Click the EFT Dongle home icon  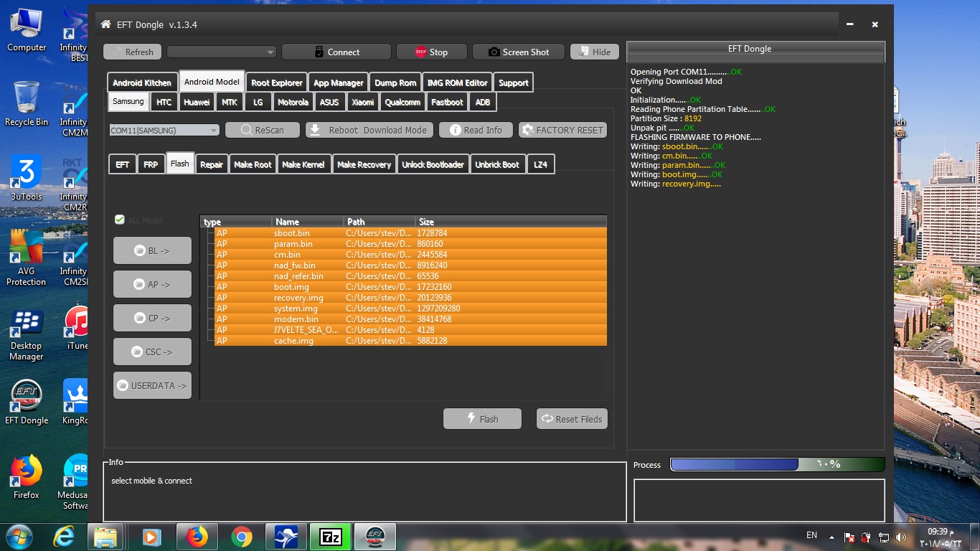pyautogui.click(x=105, y=24)
